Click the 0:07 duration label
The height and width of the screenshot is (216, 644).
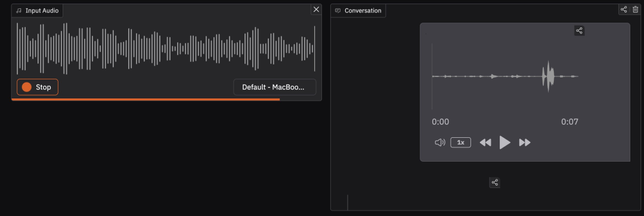(x=569, y=122)
